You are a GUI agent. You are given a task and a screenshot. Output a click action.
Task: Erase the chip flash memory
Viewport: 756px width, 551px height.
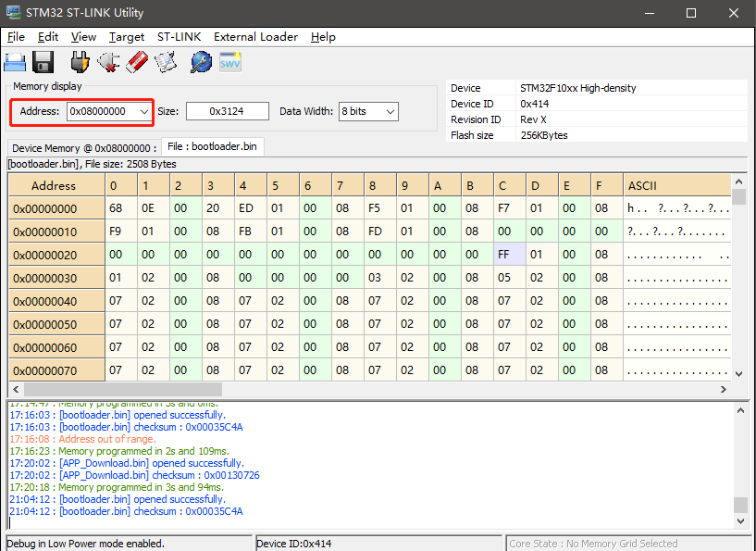[135, 61]
